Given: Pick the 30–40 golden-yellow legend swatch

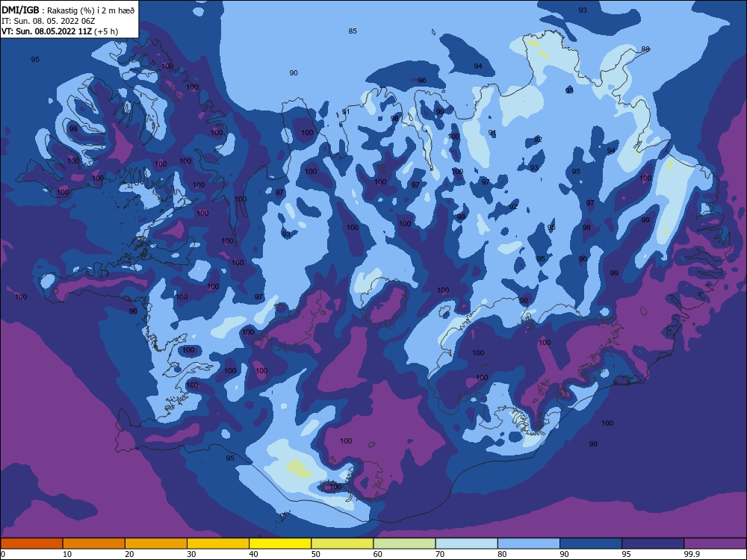Looking at the screenshot, I should tap(218, 544).
